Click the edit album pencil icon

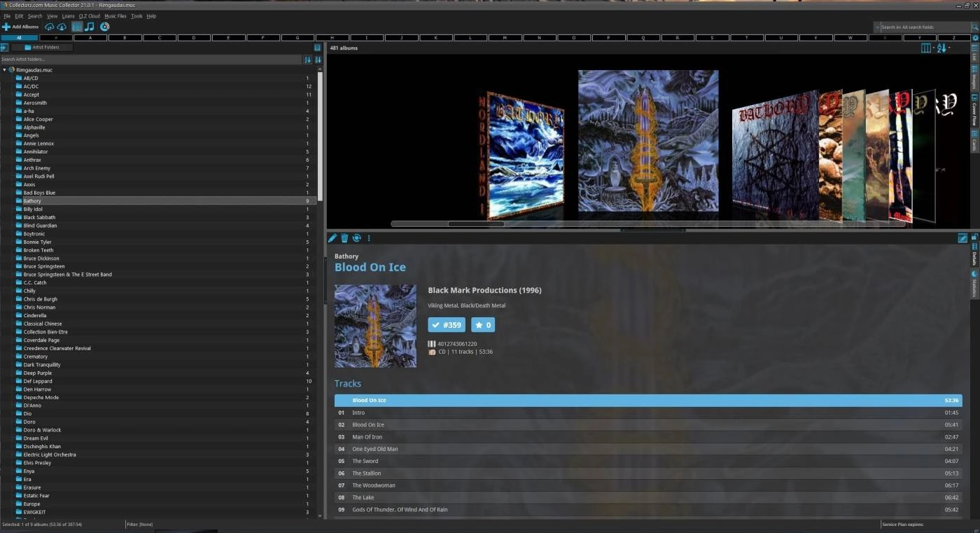333,238
